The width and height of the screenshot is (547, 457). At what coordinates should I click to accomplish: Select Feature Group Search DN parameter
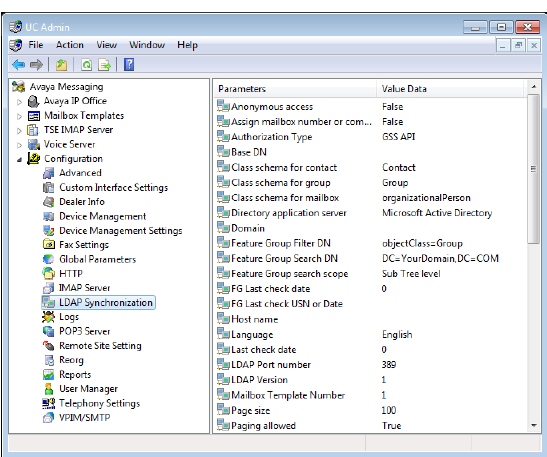tap(284, 259)
